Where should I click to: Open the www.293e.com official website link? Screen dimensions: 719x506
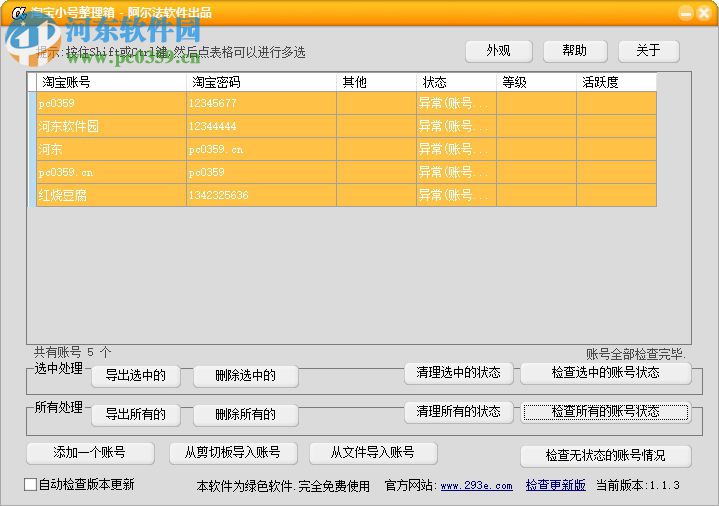tap(476, 485)
